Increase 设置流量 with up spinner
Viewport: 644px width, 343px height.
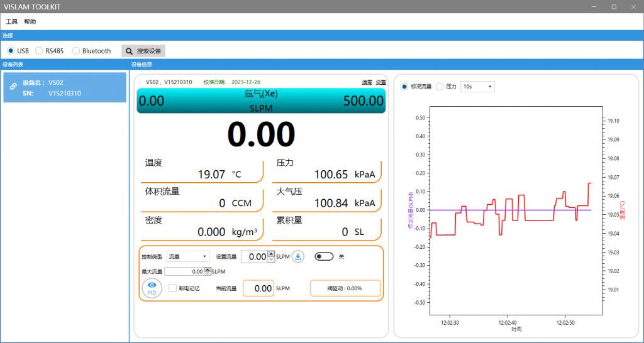[271, 254]
